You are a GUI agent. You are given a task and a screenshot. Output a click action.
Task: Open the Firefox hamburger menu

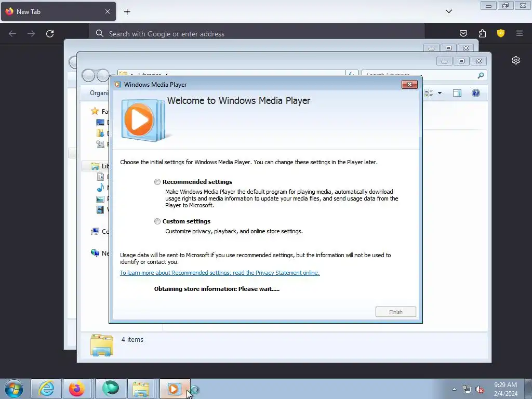520,33
